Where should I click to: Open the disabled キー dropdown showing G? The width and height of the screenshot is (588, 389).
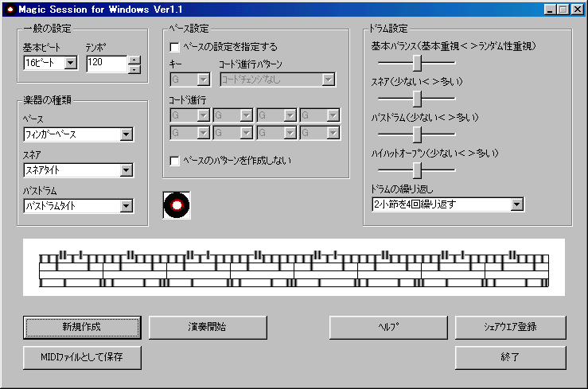[x=190, y=80]
